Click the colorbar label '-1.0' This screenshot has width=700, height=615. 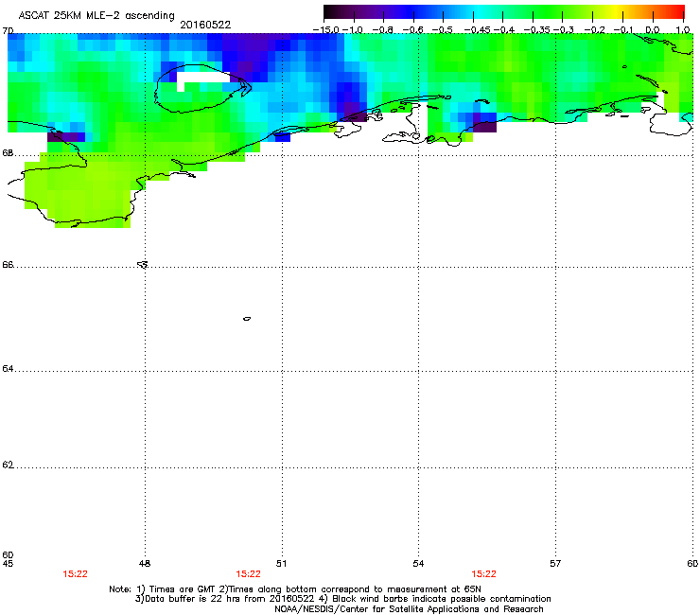353,30
